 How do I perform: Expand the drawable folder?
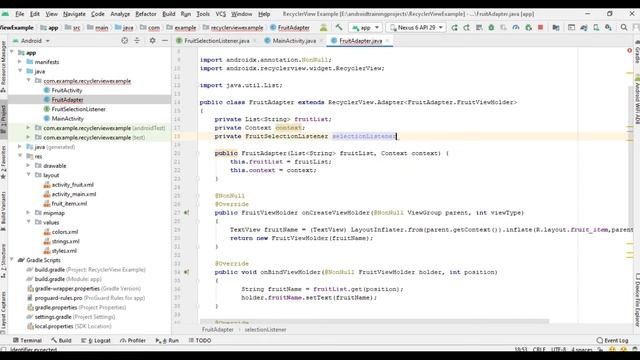point(28,166)
